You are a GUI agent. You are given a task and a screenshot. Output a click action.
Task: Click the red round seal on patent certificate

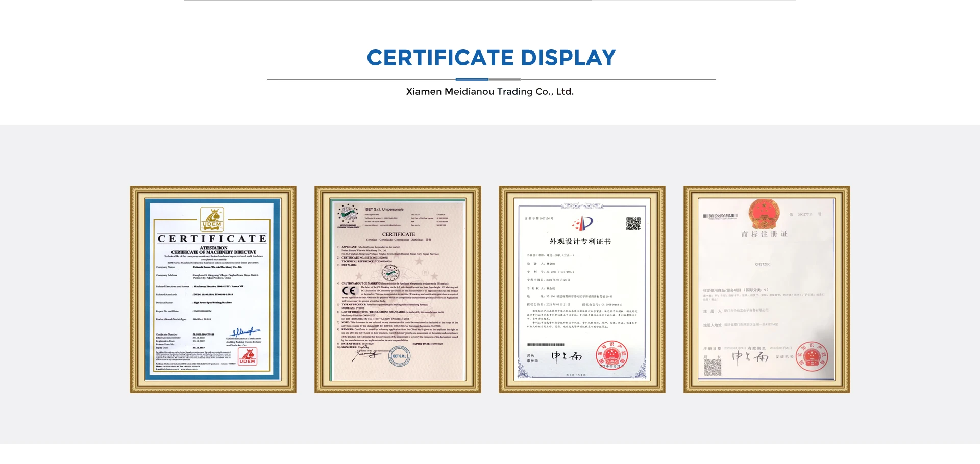(611, 355)
